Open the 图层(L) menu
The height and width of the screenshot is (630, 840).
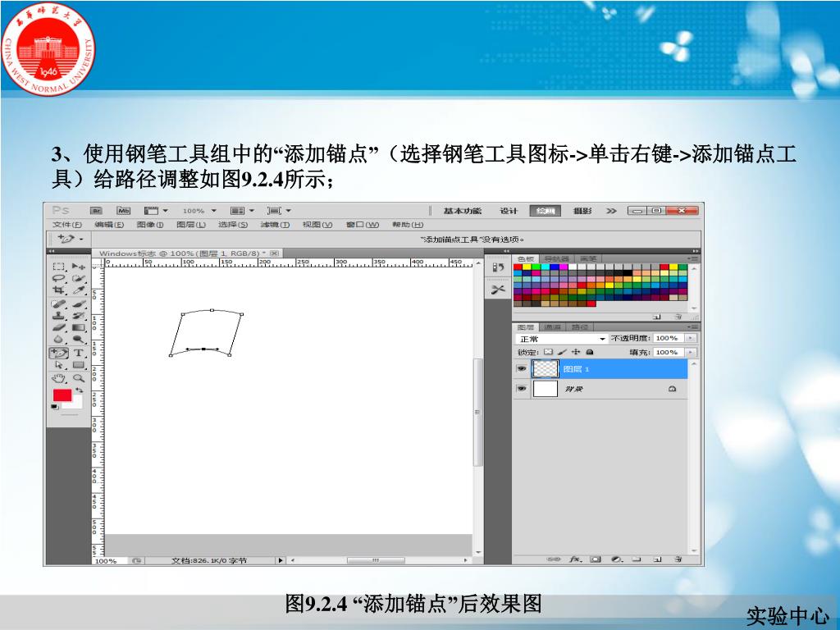tap(191, 225)
